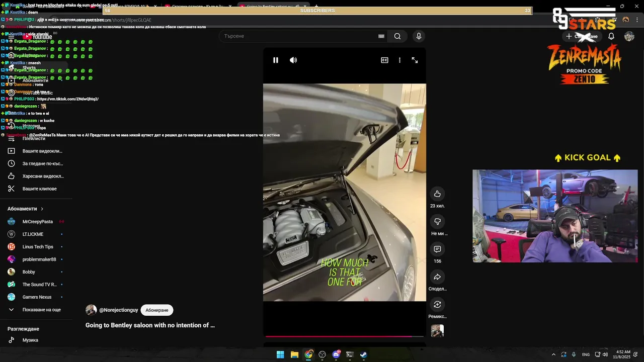Share the Short via Споделяне
The width and height of the screenshot is (644, 362).
437,277
